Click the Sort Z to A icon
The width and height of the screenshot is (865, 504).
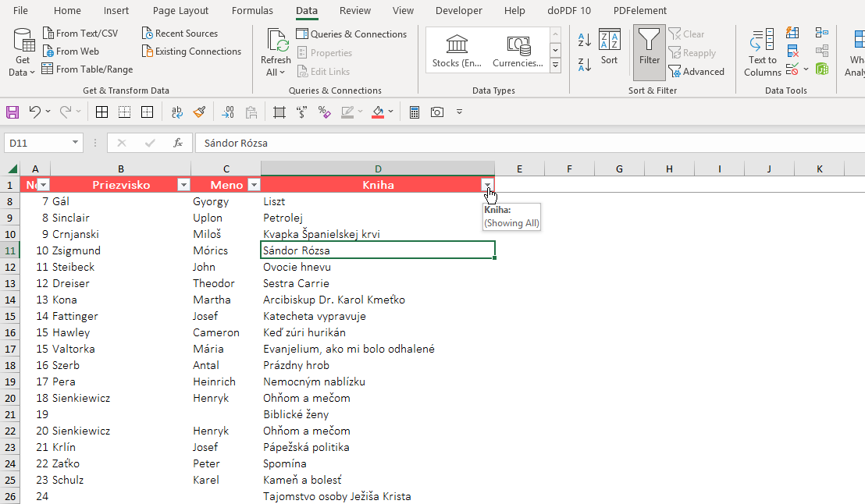pos(584,64)
